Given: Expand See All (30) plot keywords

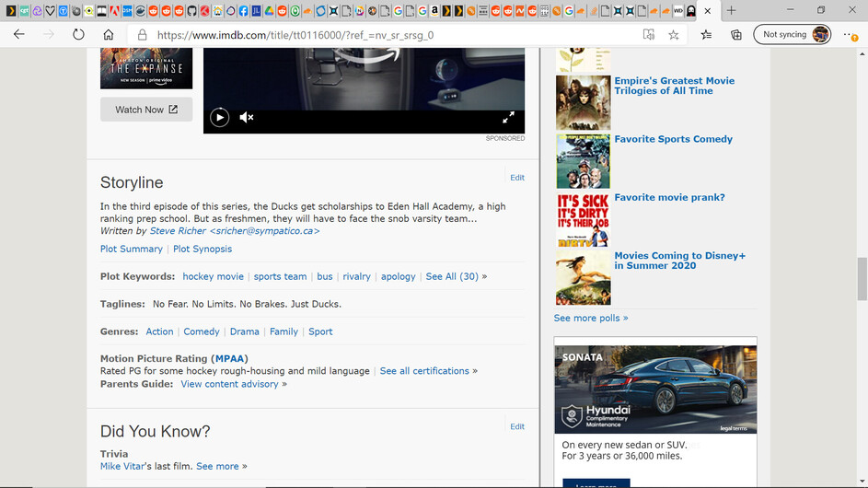Looking at the screenshot, I should pos(452,276).
